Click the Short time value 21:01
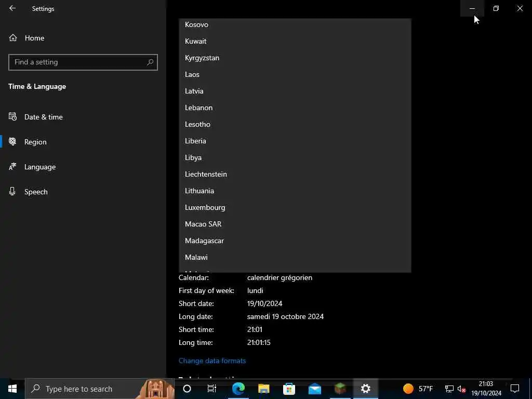 [x=255, y=329]
